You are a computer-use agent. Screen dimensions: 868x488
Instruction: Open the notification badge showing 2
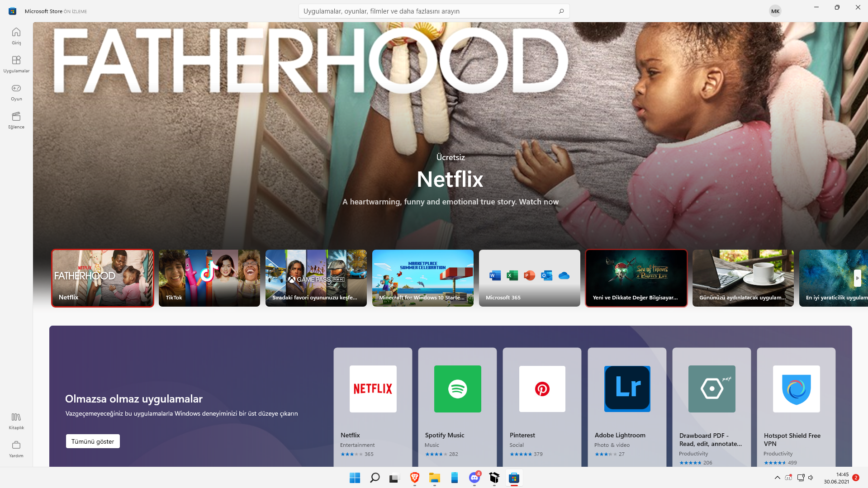pyautogui.click(x=856, y=478)
